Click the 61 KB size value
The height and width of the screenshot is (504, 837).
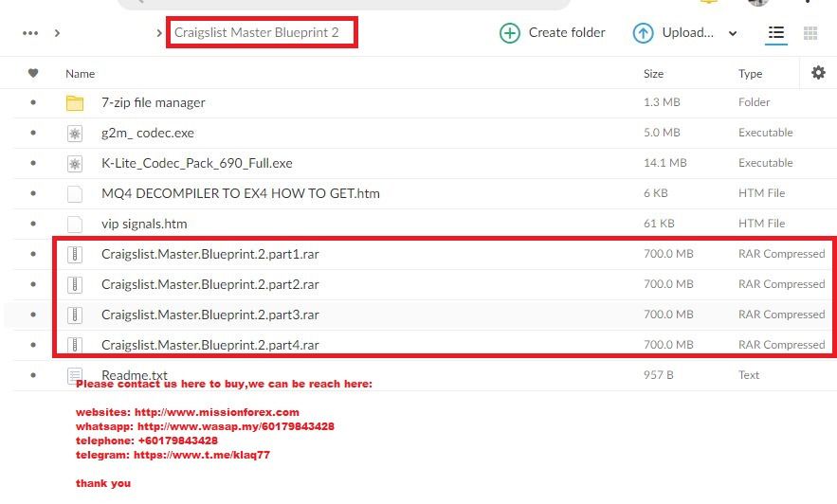659,224
